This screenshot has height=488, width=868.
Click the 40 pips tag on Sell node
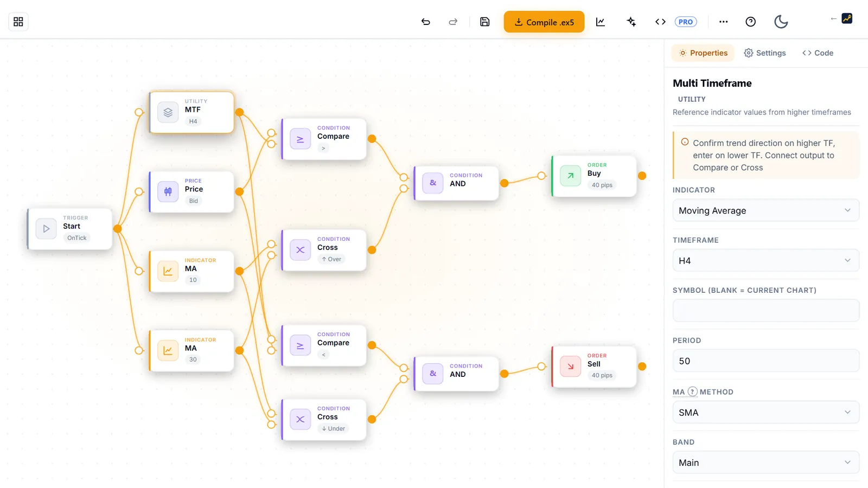pos(602,375)
